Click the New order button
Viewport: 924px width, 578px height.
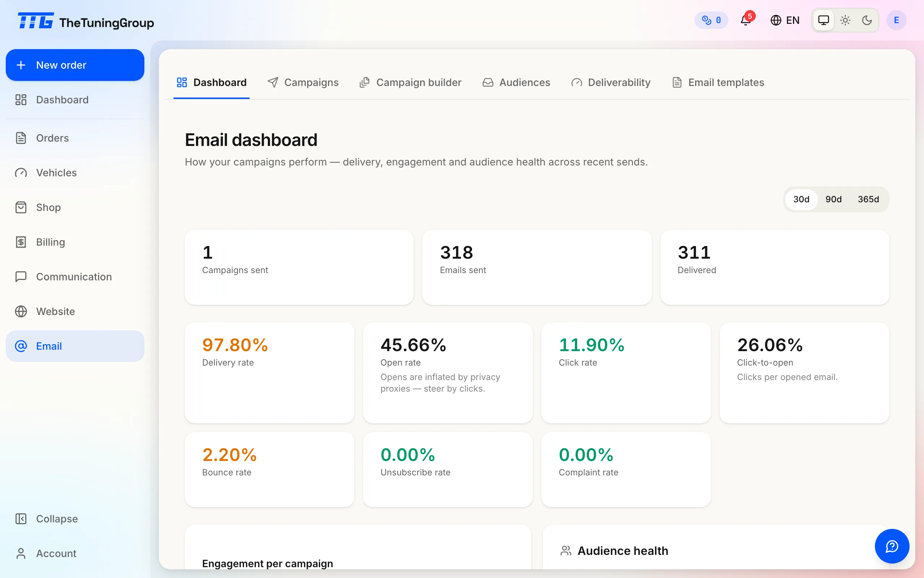[x=75, y=65]
